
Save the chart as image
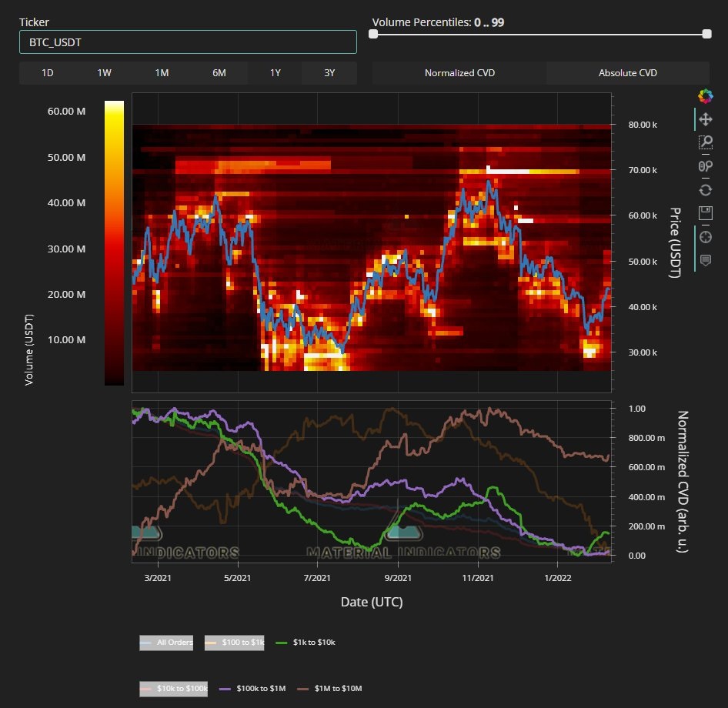[705, 213]
